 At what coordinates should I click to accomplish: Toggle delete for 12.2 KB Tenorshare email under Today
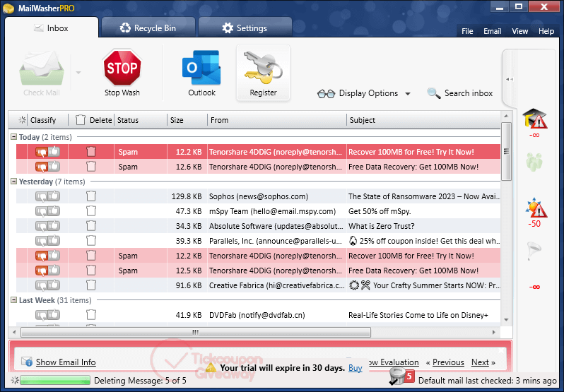[x=91, y=152]
